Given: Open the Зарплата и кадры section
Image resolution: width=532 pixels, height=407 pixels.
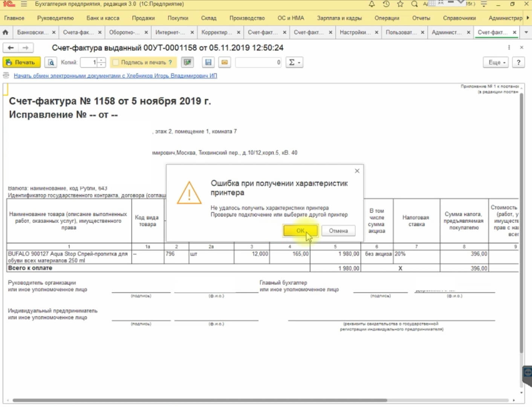Looking at the screenshot, I should 339,18.
